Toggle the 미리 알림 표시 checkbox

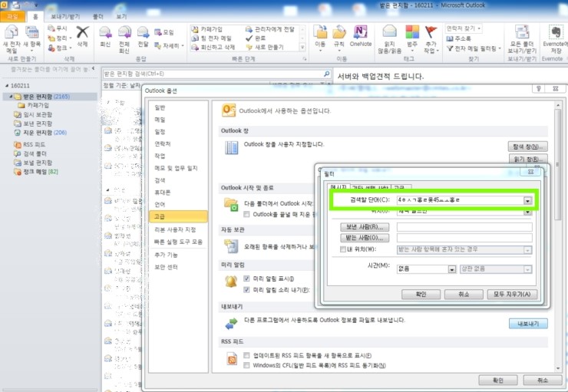[x=246, y=278]
